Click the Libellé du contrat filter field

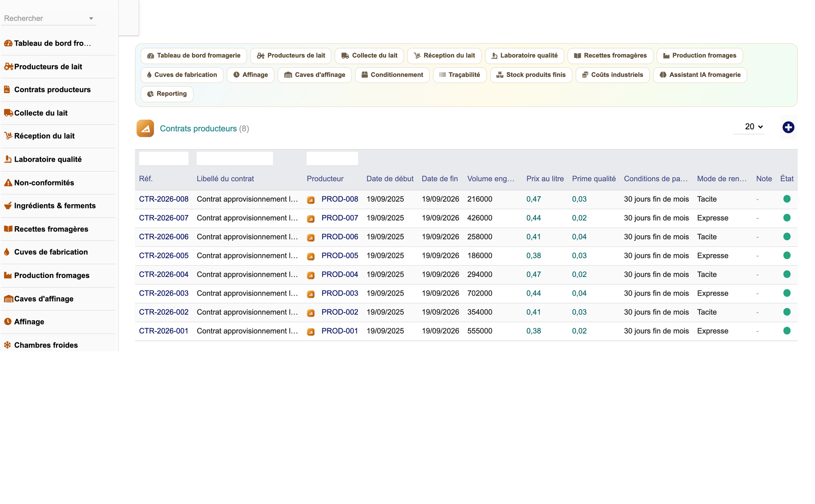pos(235,159)
